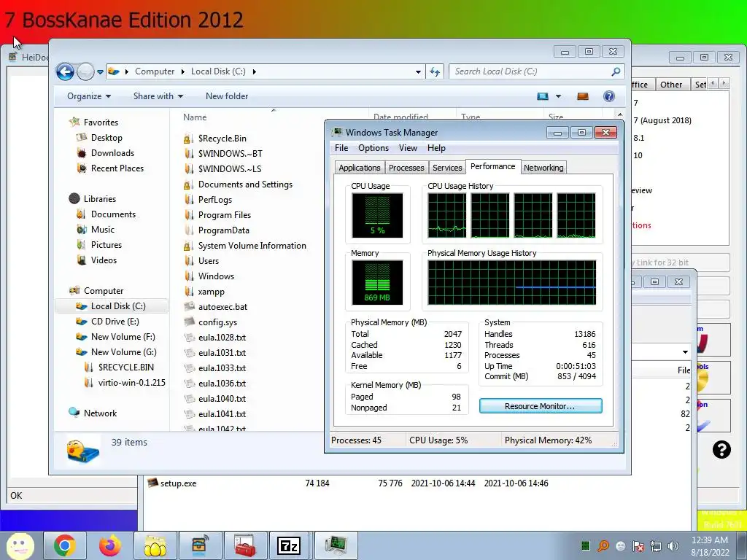The image size is (747, 560).
Task: Open the Music library
Action: pyautogui.click(x=102, y=230)
